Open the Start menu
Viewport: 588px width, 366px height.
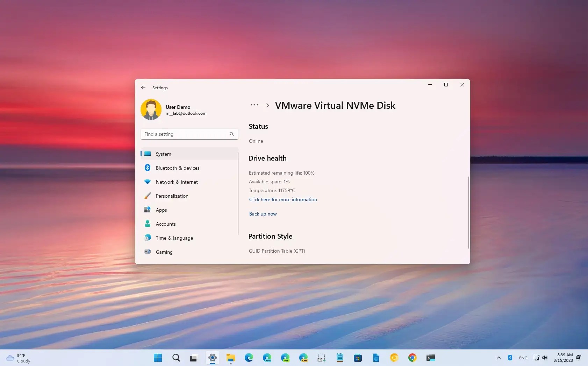tap(158, 358)
